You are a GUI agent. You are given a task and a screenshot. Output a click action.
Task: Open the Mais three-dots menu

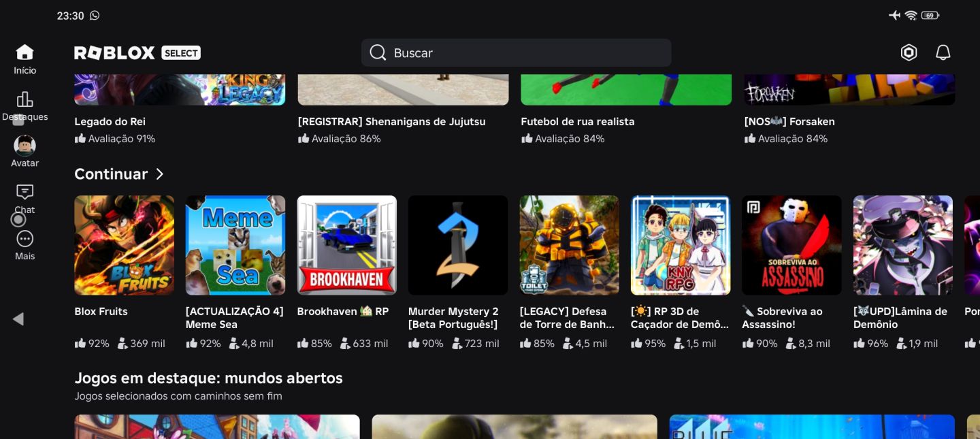click(x=24, y=239)
